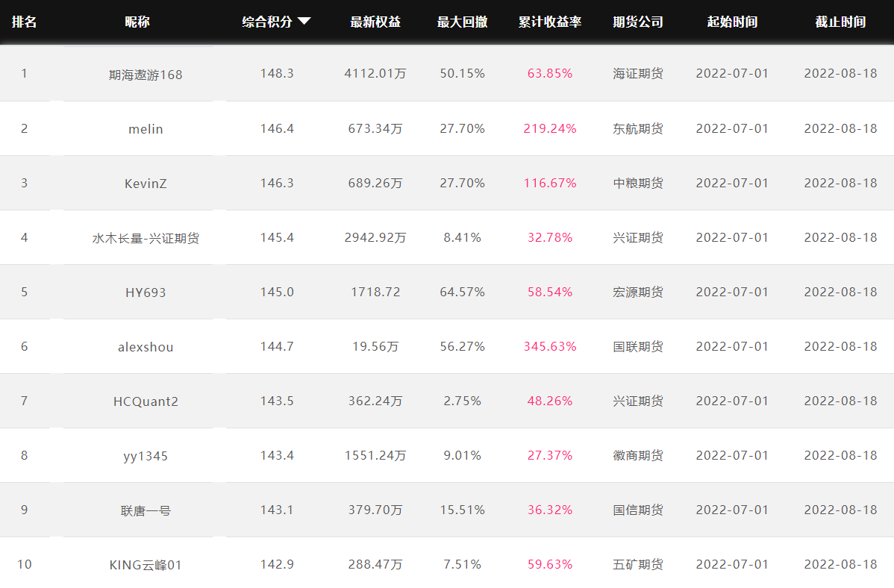
Task: Open nickname 联唐一号
Action: click(x=146, y=510)
